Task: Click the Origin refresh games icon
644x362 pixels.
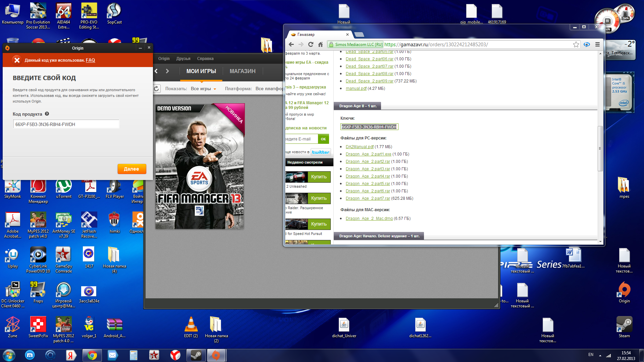Action: pos(157,88)
